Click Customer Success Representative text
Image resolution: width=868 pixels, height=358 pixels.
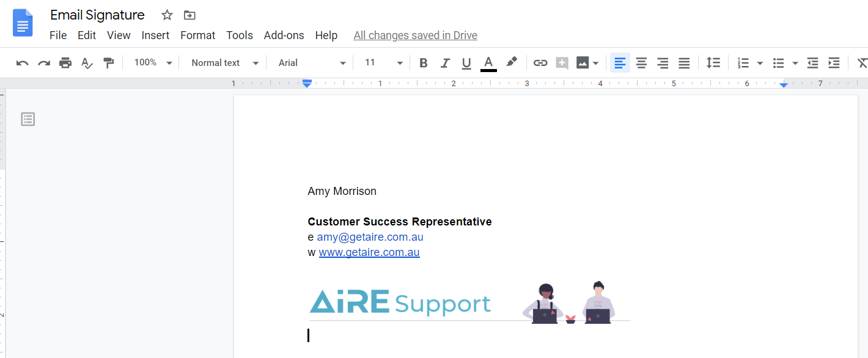tap(400, 222)
